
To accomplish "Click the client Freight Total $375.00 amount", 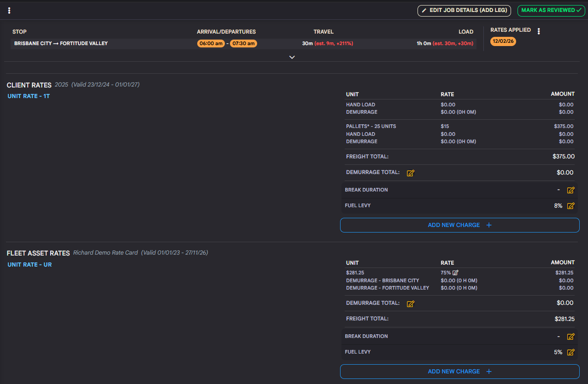I will (x=563, y=157).
